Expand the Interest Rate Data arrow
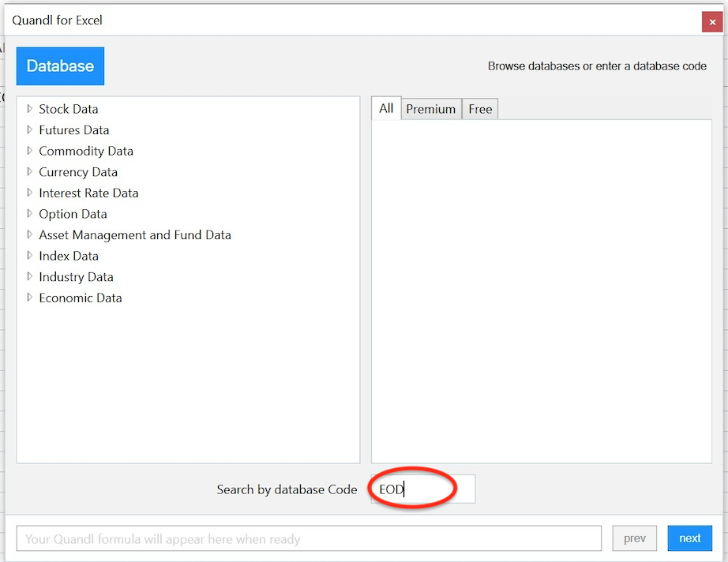728x562 pixels. pos(30,192)
